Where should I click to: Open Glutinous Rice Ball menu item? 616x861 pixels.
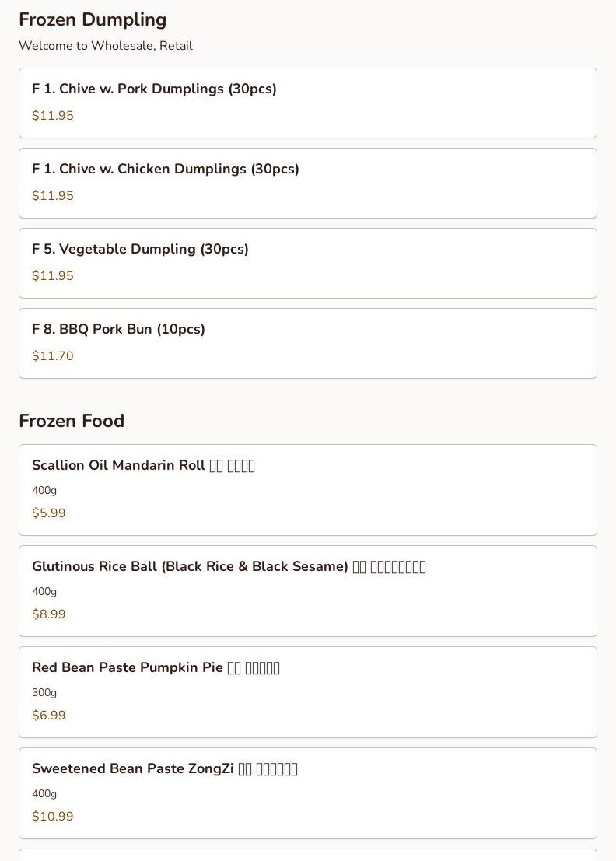click(x=307, y=591)
